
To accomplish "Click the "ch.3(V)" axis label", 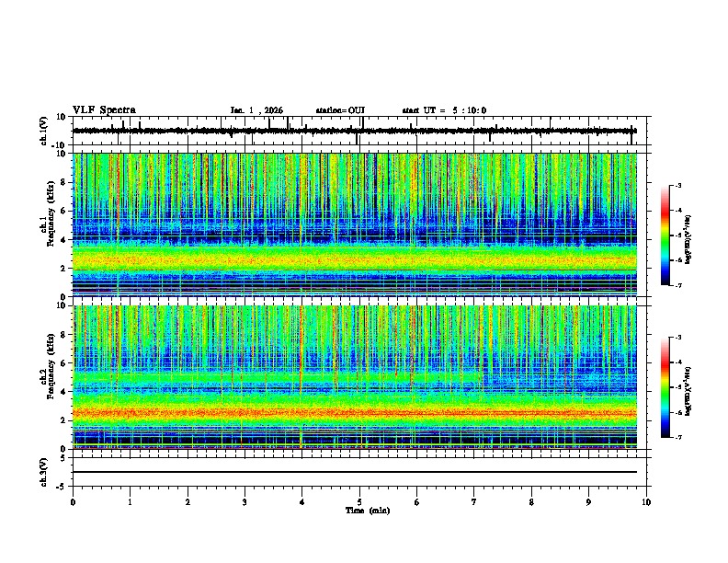I will tap(44, 473).
